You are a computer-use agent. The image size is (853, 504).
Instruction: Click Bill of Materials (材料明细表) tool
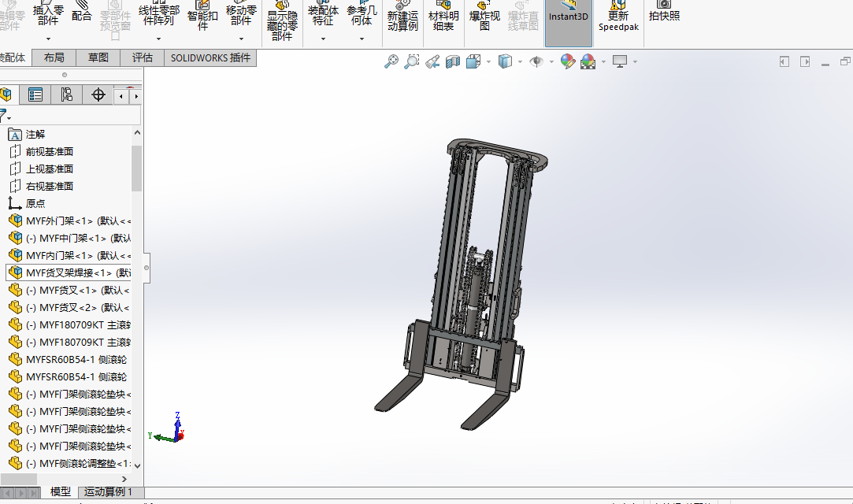point(443,17)
